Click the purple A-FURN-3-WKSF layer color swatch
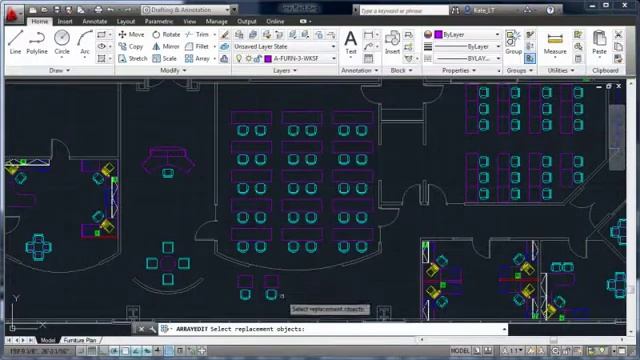Viewport: 640px width, 360px height. click(268, 59)
